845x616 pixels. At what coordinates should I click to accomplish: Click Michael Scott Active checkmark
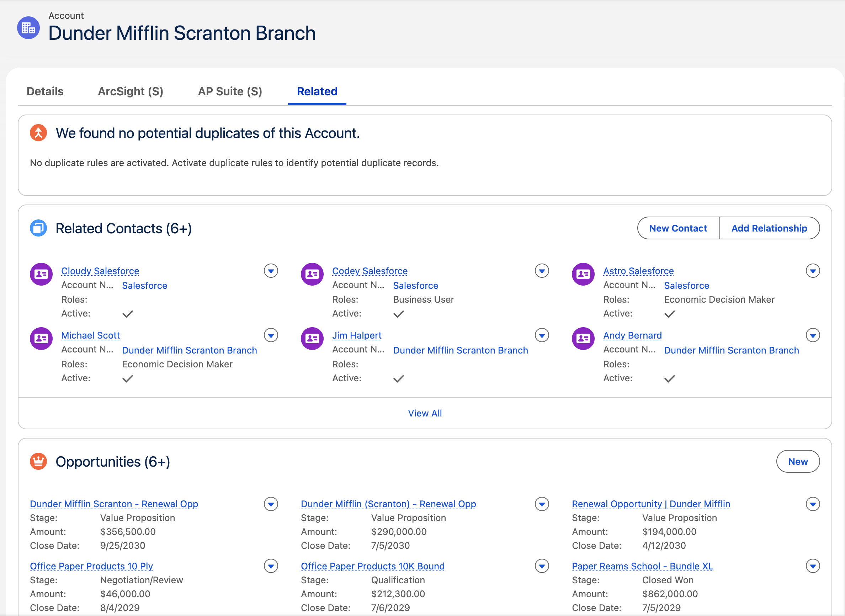tap(128, 378)
